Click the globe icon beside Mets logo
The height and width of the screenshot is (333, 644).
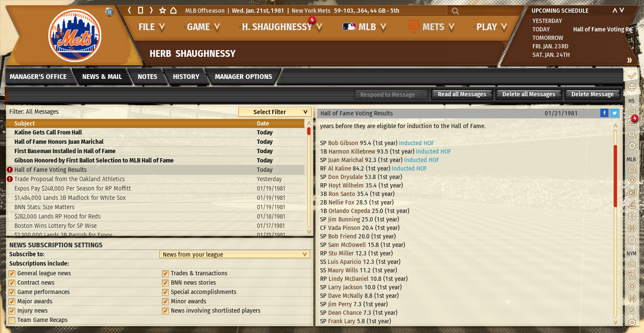pos(109,12)
